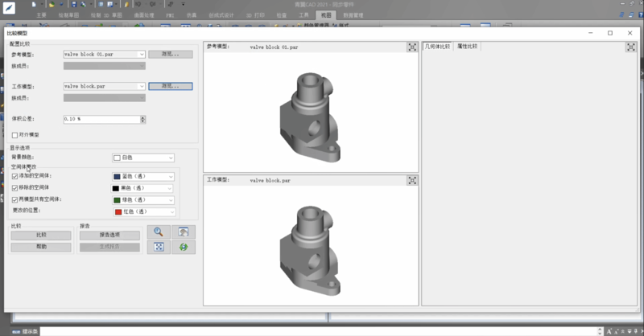Enable the 对齐模型 checkbox

14,135
